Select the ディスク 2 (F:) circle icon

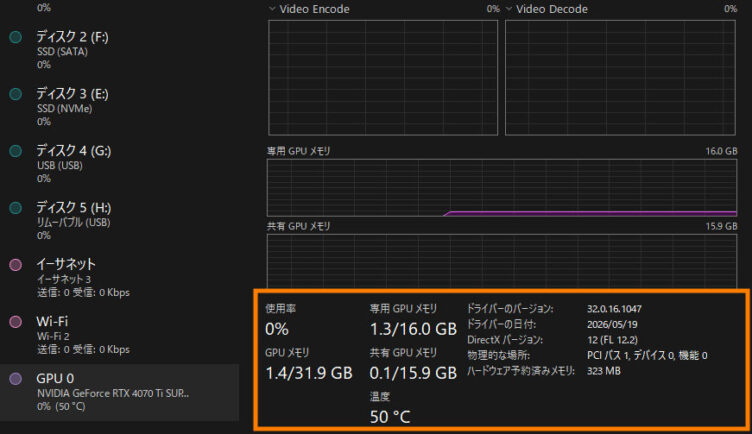pos(15,37)
